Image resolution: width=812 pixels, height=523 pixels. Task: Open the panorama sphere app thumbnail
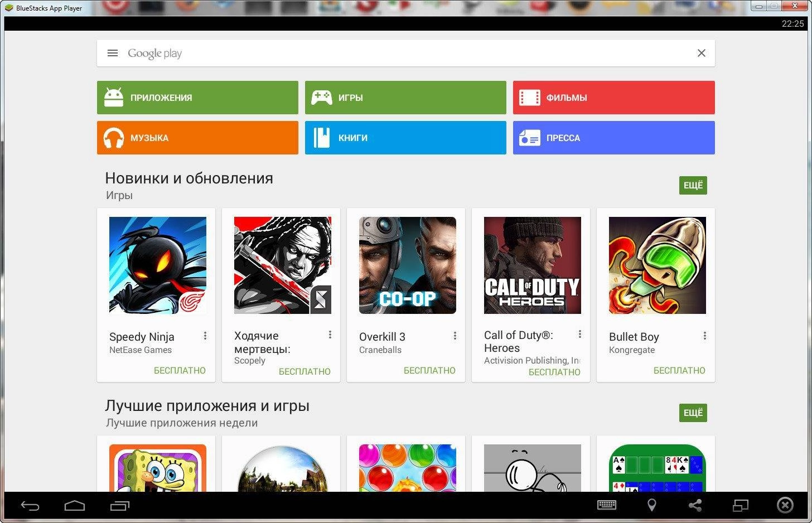[x=283, y=468]
